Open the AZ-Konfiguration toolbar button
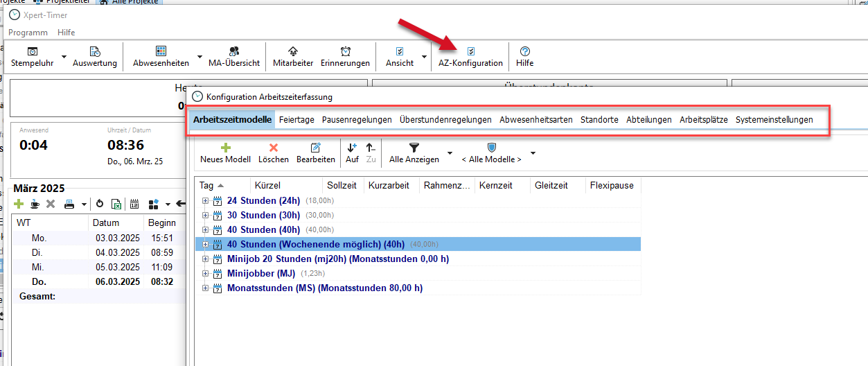This screenshot has height=366, width=868. 470,56
